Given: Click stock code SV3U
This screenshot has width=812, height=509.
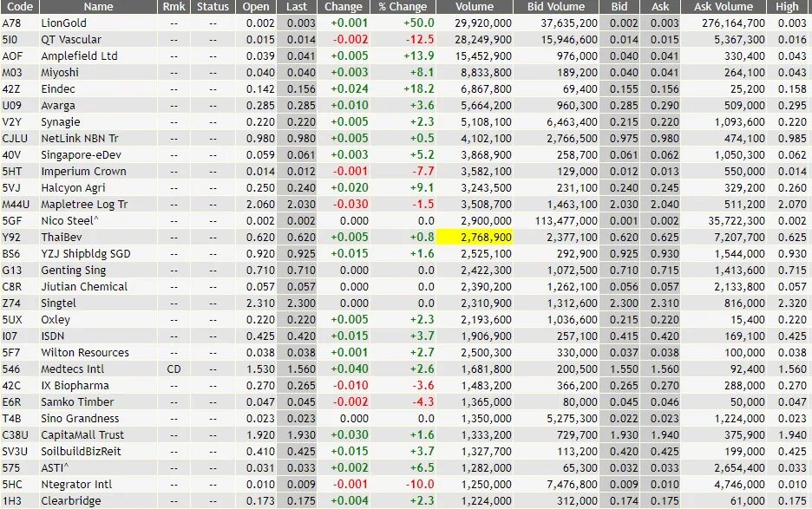Looking at the screenshot, I should tap(15, 452).
